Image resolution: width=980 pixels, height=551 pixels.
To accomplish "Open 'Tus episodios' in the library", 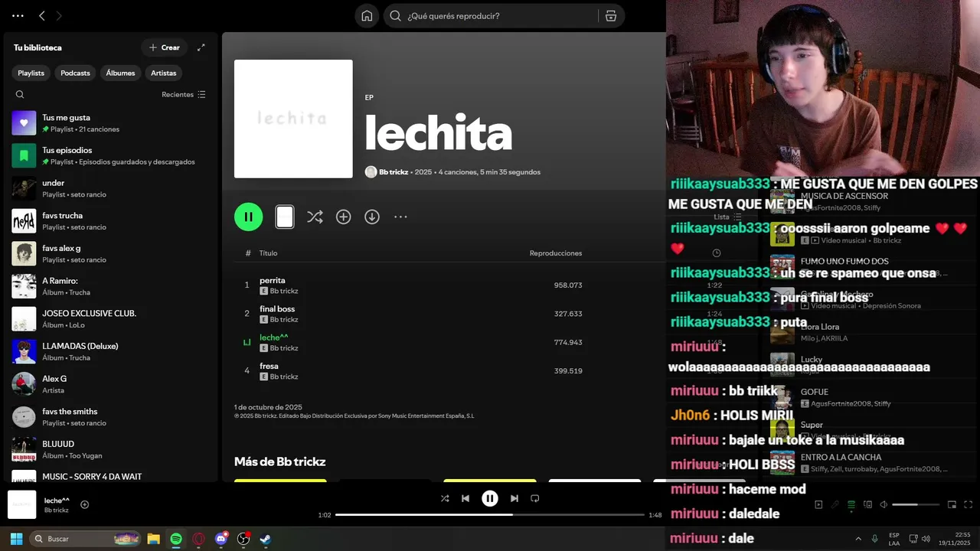I will coord(111,155).
